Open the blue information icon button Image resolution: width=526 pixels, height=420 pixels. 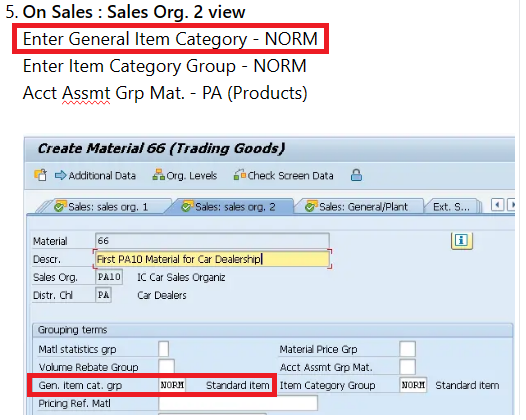coord(462,241)
